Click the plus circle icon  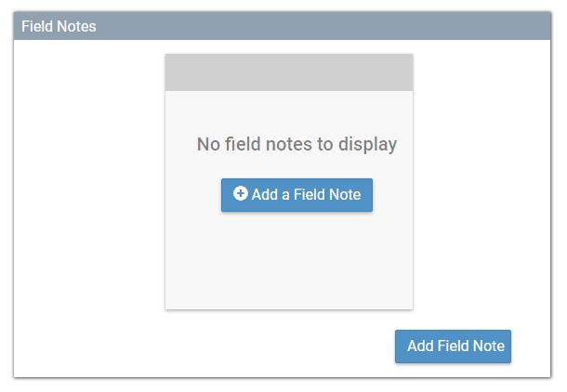point(241,194)
